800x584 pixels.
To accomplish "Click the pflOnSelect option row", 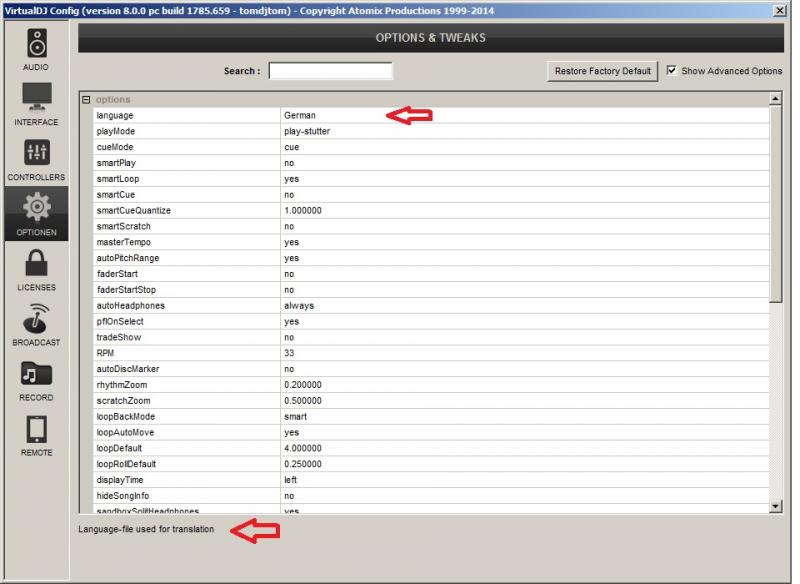I will tap(431, 321).
